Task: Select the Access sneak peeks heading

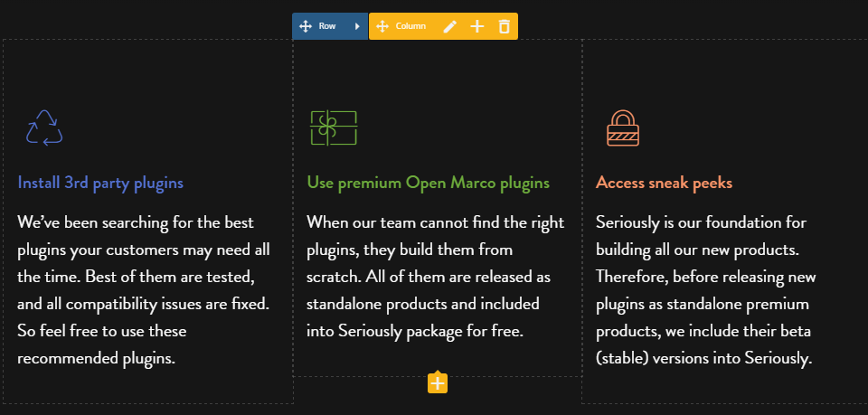Action: pyautogui.click(x=665, y=183)
